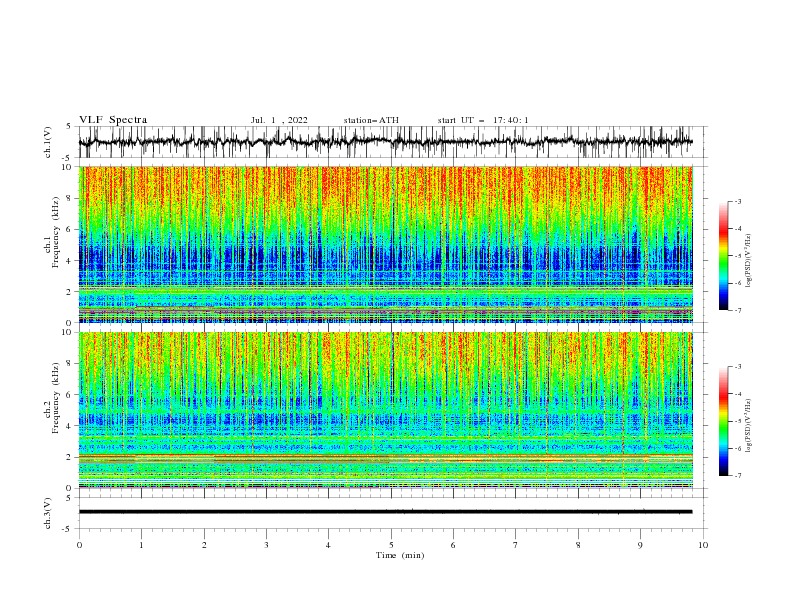Image resolution: width=792 pixels, height=612 pixels.
Task: Click time axis tick label "2"
Action: [204, 545]
